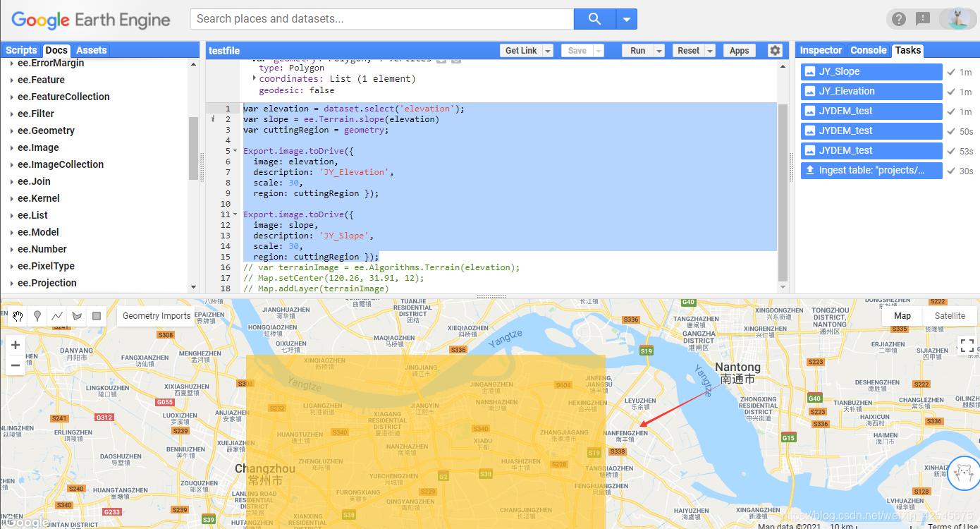Zoom in on the map
This screenshot has width=980, height=529.
[16, 346]
